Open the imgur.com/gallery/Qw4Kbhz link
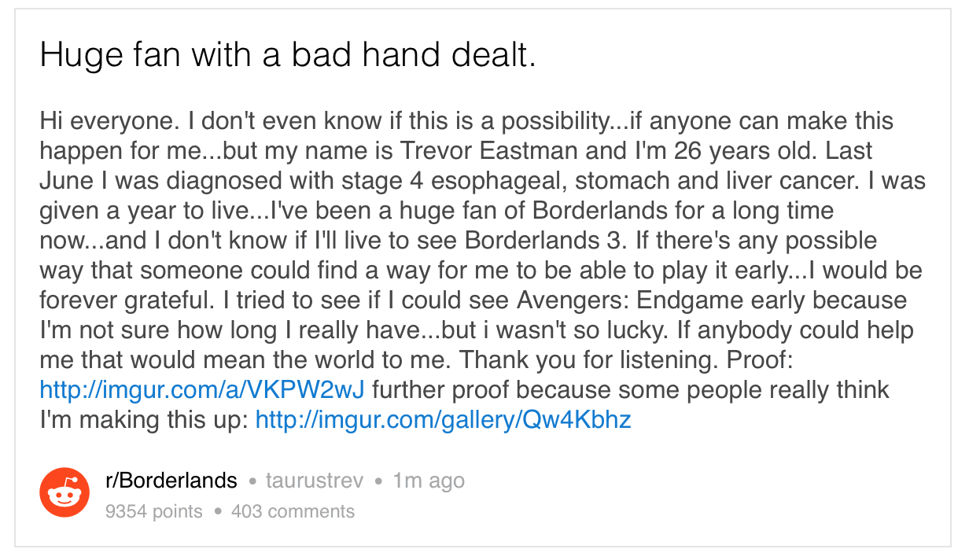The image size is (969, 560). (x=444, y=420)
